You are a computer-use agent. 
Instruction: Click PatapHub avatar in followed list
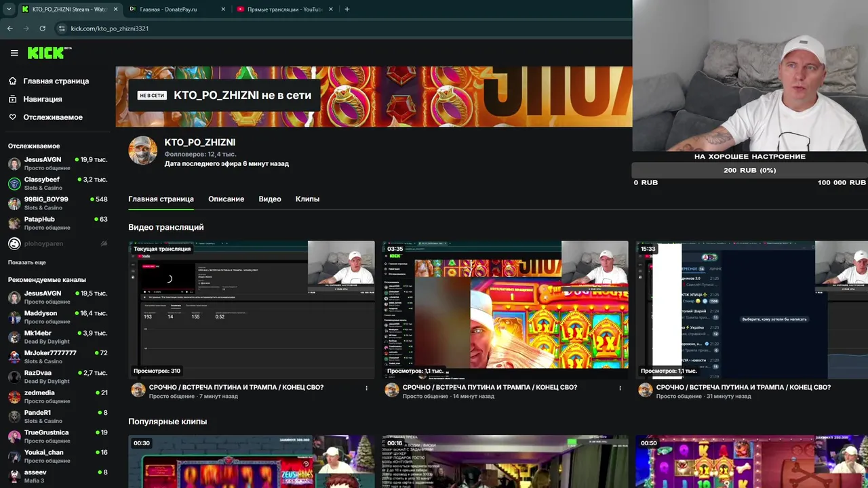pos(14,223)
